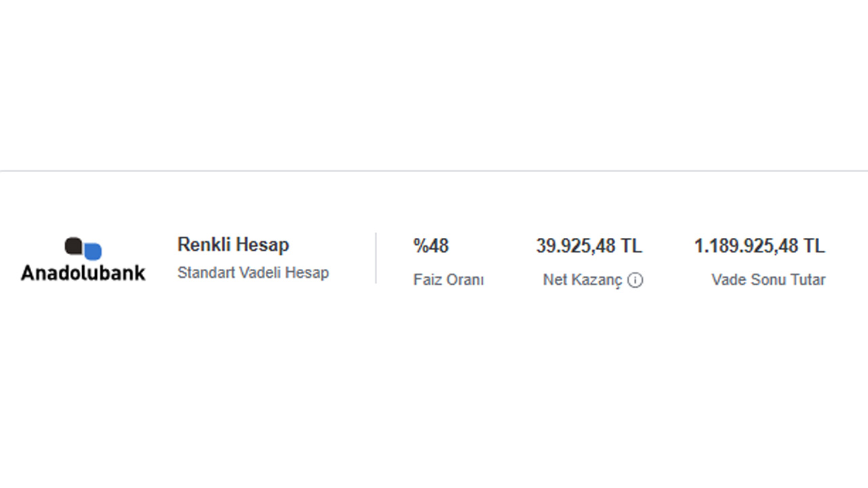Click the percent sign in the interest rate
Image resolution: width=868 pixels, height=488 pixels.
click(x=420, y=246)
